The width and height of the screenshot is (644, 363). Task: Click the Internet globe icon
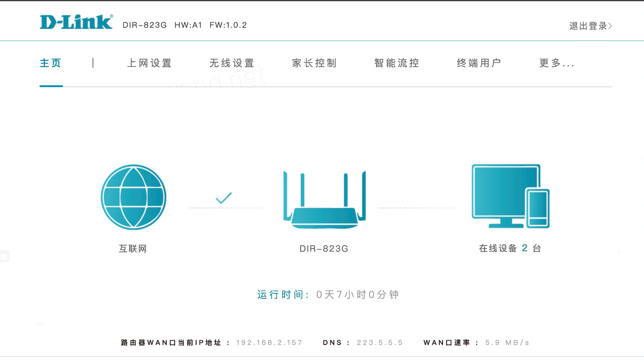(x=133, y=197)
